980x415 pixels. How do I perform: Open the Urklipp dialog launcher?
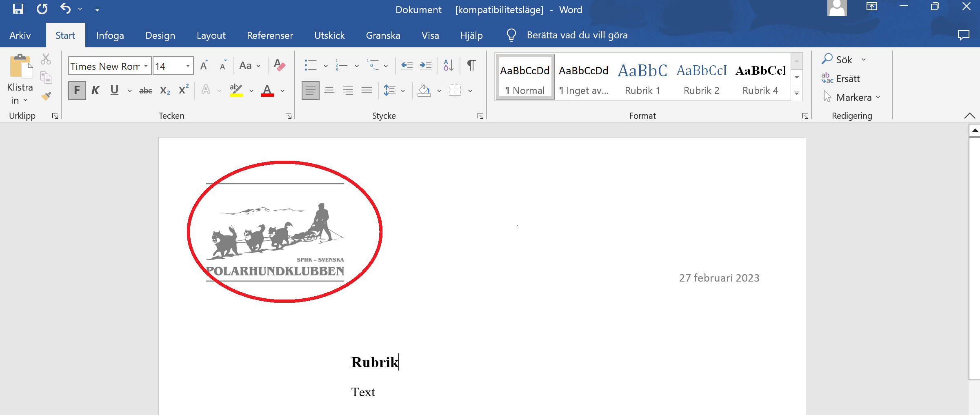pos(55,116)
